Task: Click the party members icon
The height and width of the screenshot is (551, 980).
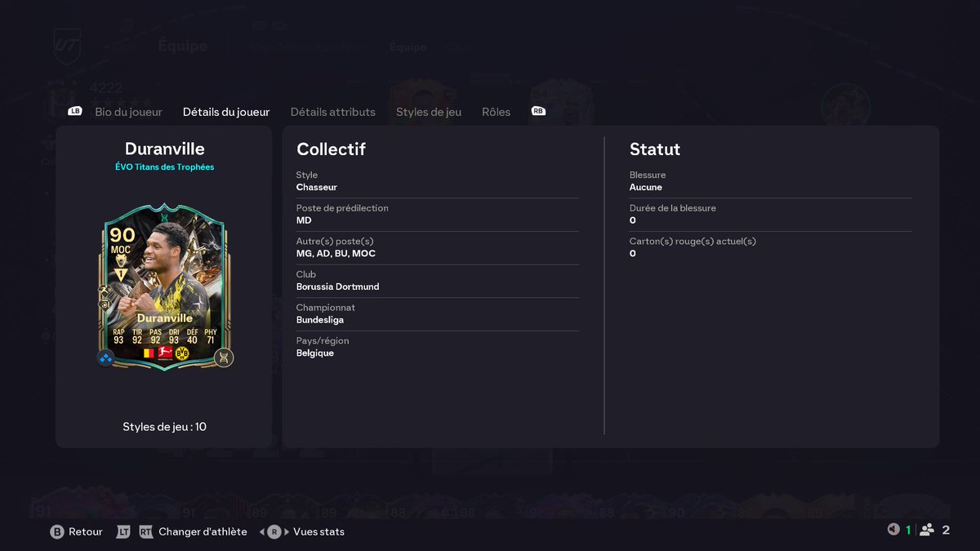Action: pyautogui.click(x=927, y=530)
